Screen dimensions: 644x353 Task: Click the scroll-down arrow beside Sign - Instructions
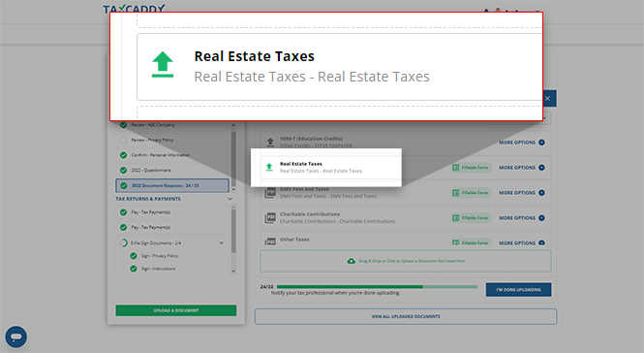pos(233,272)
